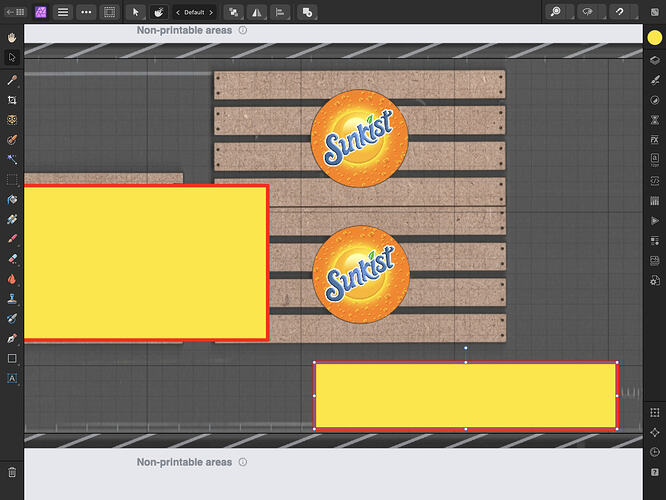Select the Pen tool

pos(12,339)
